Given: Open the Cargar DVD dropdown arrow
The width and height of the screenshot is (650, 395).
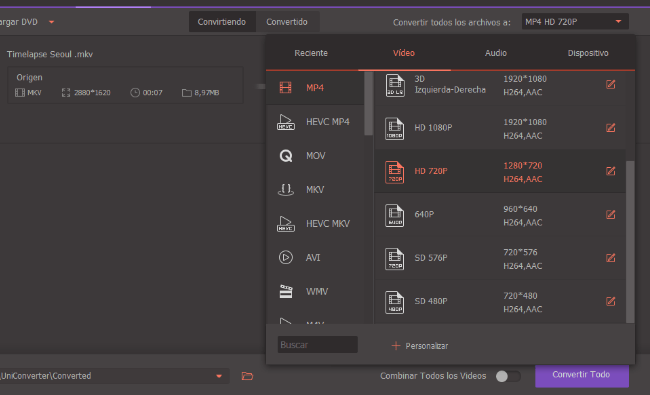Looking at the screenshot, I should (x=51, y=22).
